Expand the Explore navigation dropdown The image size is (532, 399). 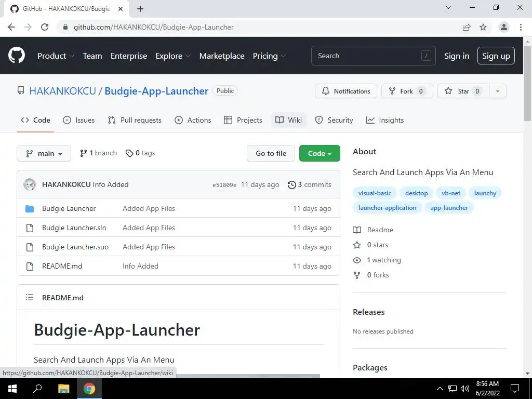[x=173, y=56]
